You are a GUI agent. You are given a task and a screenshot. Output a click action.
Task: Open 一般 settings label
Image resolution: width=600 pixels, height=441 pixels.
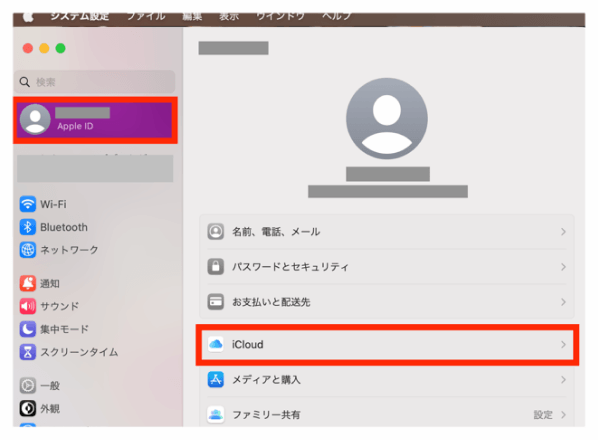coord(50,385)
